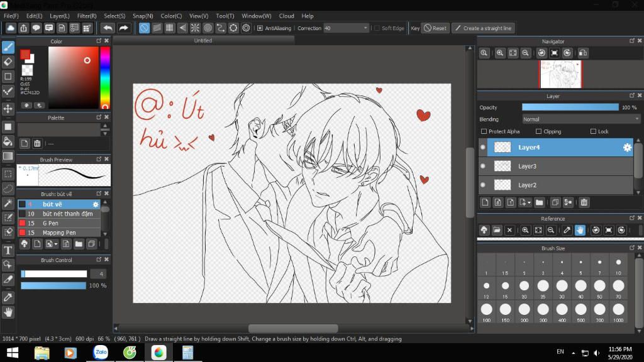This screenshot has height=362, width=644.
Task: Open Cloud menu
Action: tap(286, 16)
